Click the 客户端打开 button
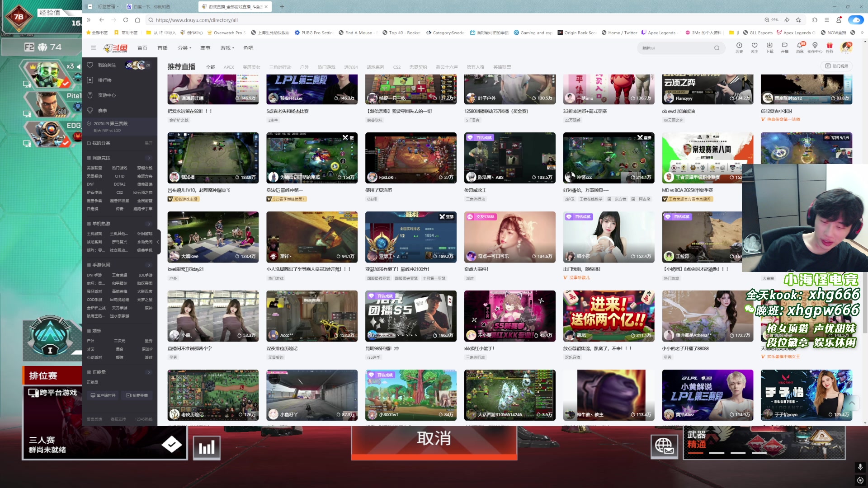 pyautogui.click(x=103, y=395)
